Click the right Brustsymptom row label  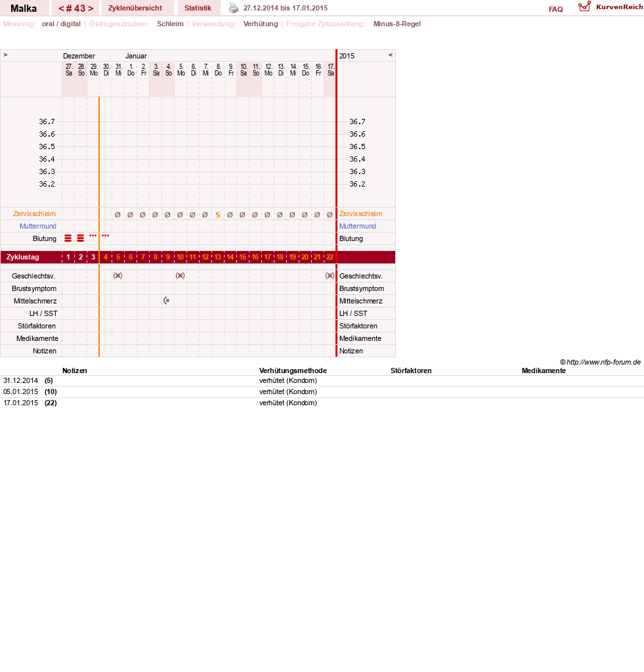click(362, 288)
